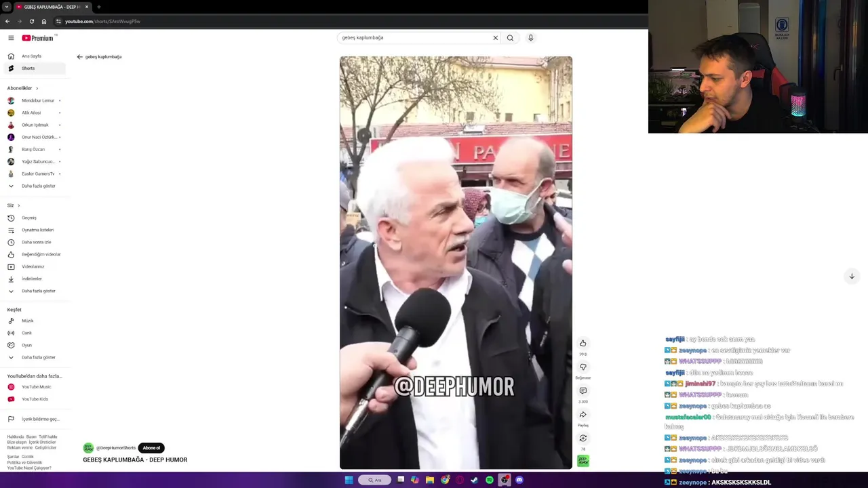Open a new browser tab
Viewport: 868px width, 488px height.
tap(98, 7)
